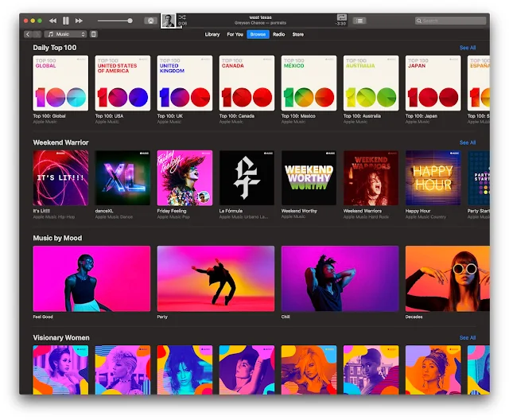This screenshot has height=420, width=509.
Task: Switch to the For You tab
Action: (235, 34)
